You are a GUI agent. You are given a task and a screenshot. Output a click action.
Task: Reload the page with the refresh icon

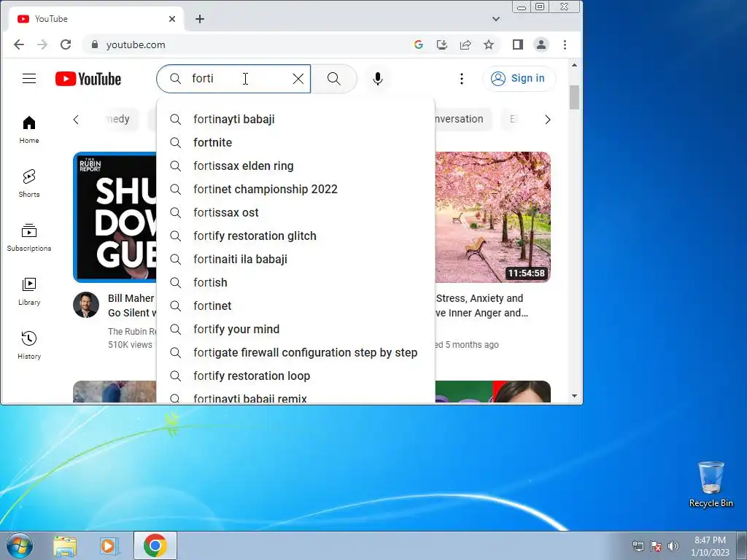66,44
